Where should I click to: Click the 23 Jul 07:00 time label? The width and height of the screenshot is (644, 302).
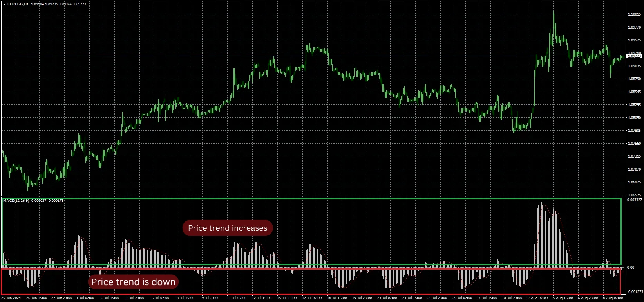(387, 298)
